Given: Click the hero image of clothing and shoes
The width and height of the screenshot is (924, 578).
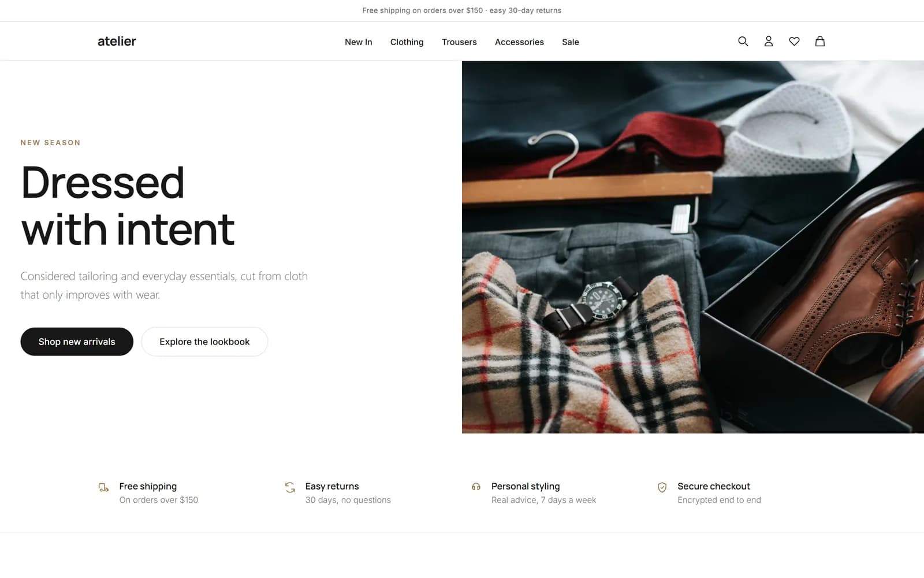Looking at the screenshot, I should click(x=693, y=247).
